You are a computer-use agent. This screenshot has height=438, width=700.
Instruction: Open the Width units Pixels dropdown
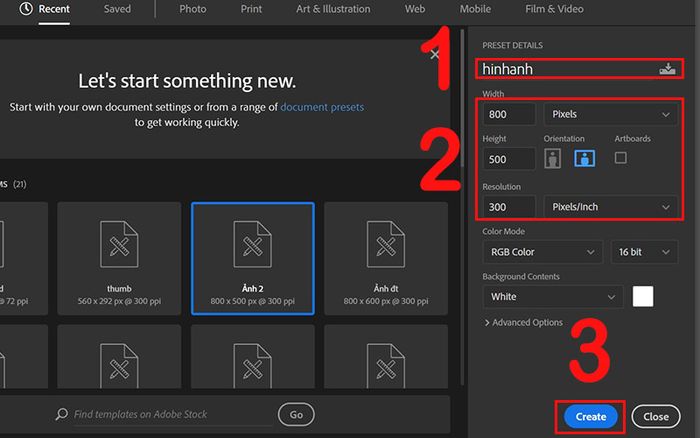[610, 114]
